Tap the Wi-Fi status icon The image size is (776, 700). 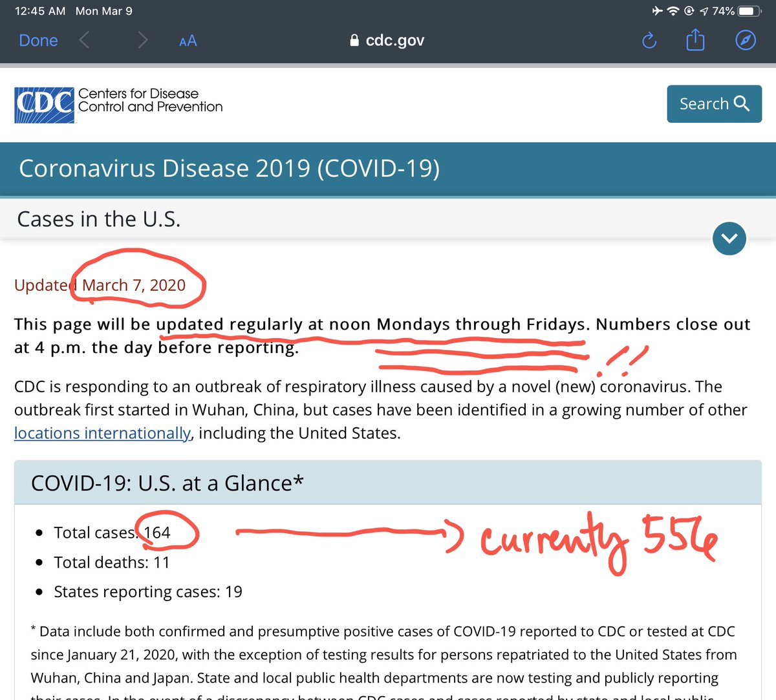pyautogui.click(x=674, y=11)
